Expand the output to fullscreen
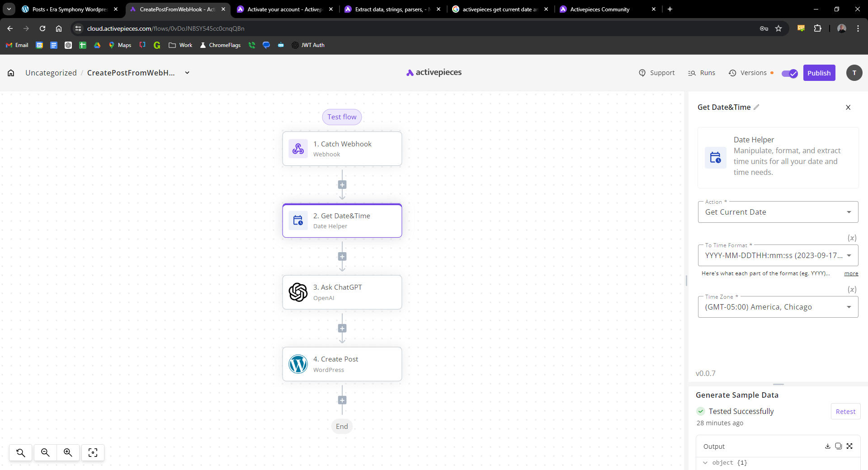The width and height of the screenshot is (868, 470). (x=849, y=446)
